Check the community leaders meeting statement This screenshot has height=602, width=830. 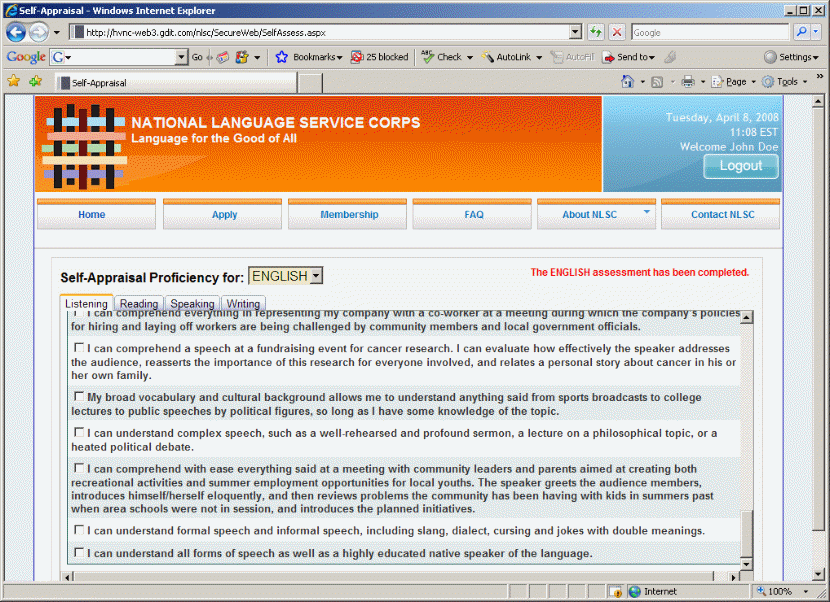point(79,468)
